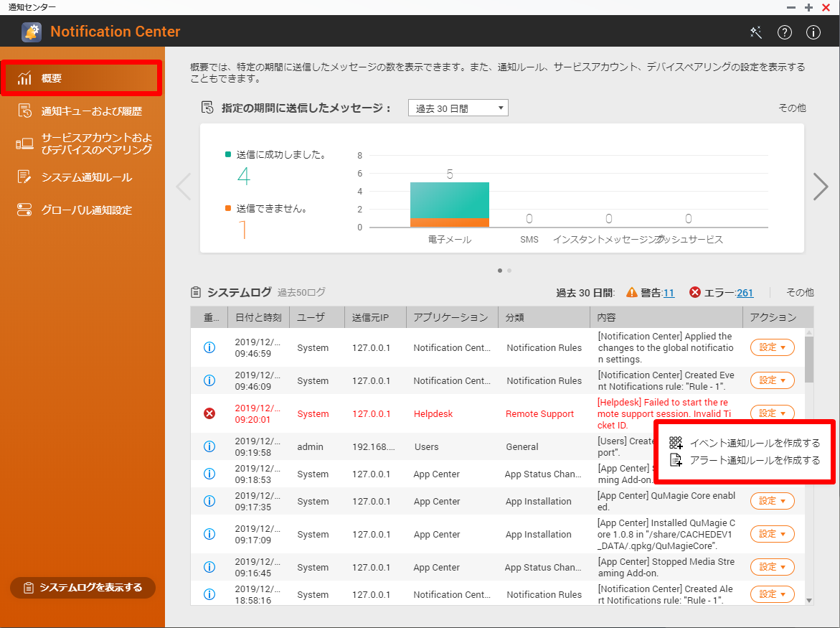The width and height of the screenshot is (840, 628).
Task: Expand 設定 dropdown for Helpdesk error row
Action: click(x=772, y=413)
